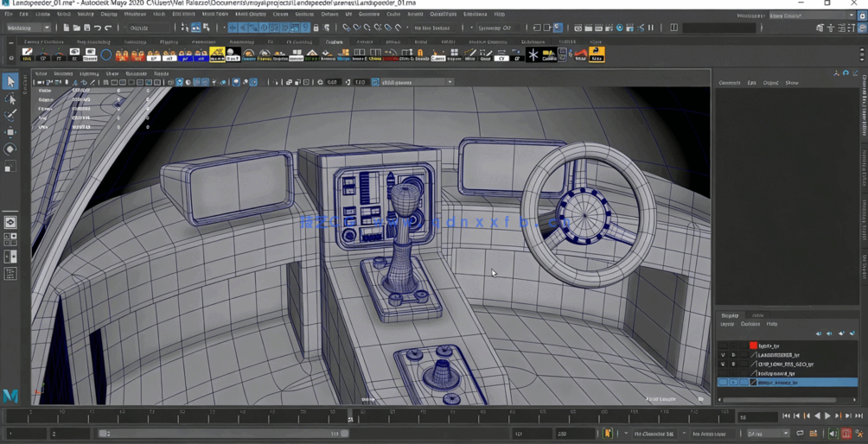Click the white snowflake shelf icon
The width and height of the screenshot is (868, 444).
pyautogui.click(x=533, y=54)
